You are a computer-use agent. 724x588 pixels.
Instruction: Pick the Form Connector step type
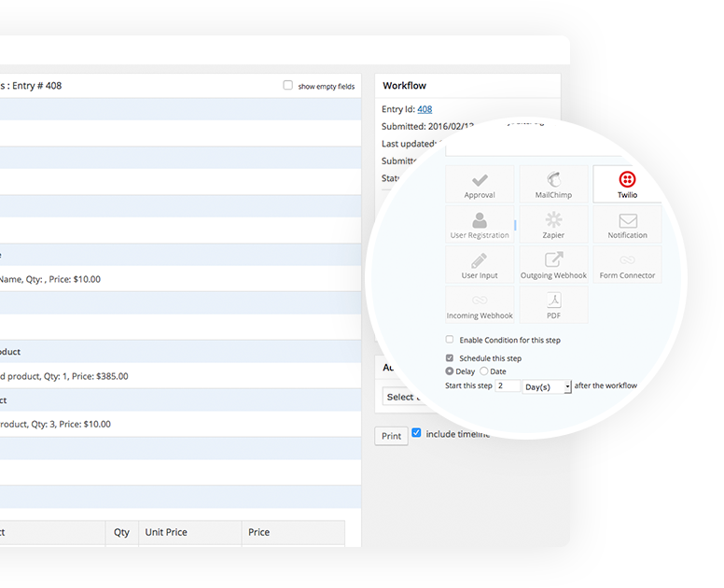(627, 264)
